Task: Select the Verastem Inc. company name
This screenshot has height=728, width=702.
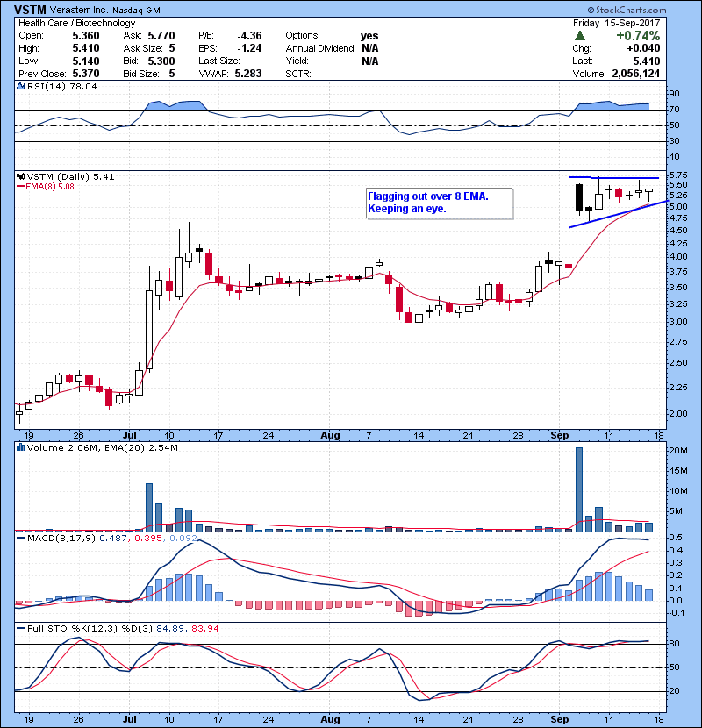Action: click(79, 10)
